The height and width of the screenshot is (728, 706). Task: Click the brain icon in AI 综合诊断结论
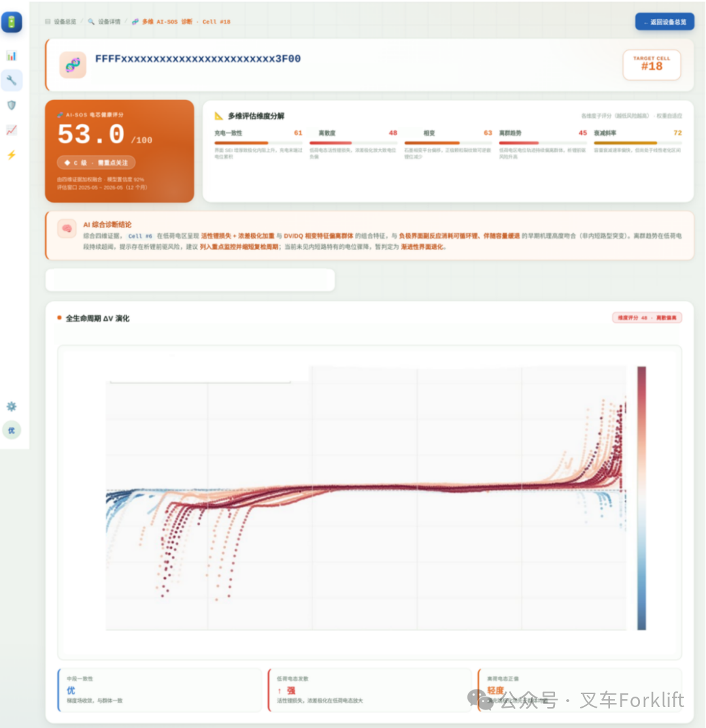coord(67,229)
